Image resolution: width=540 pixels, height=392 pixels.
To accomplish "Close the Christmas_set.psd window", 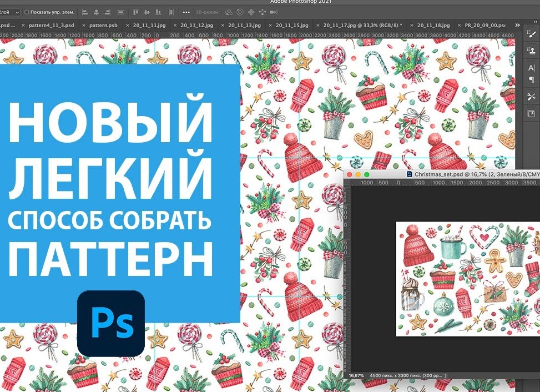I will [x=350, y=175].
